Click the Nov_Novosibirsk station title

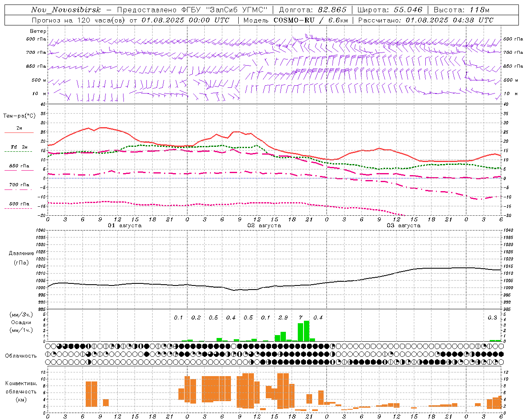[66, 10]
